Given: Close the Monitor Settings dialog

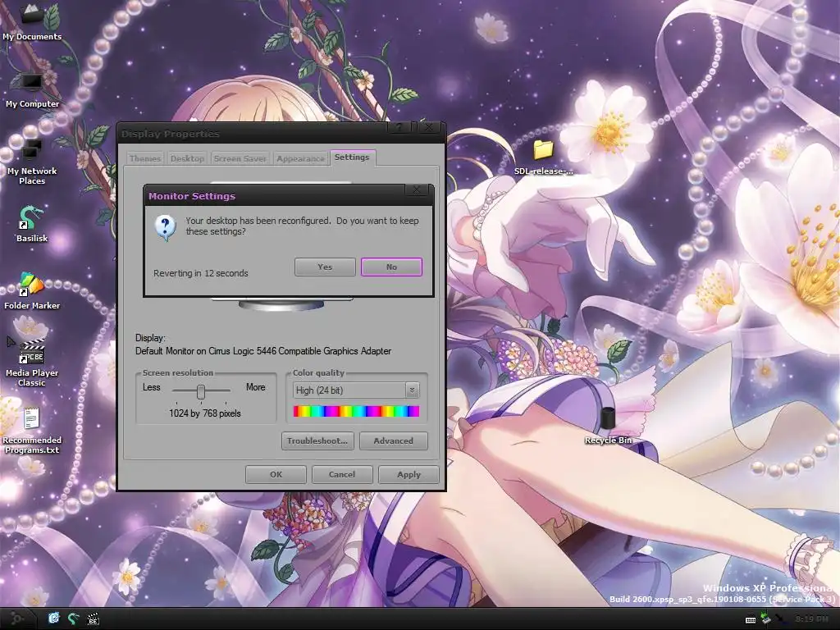Looking at the screenshot, I should click(417, 190).
